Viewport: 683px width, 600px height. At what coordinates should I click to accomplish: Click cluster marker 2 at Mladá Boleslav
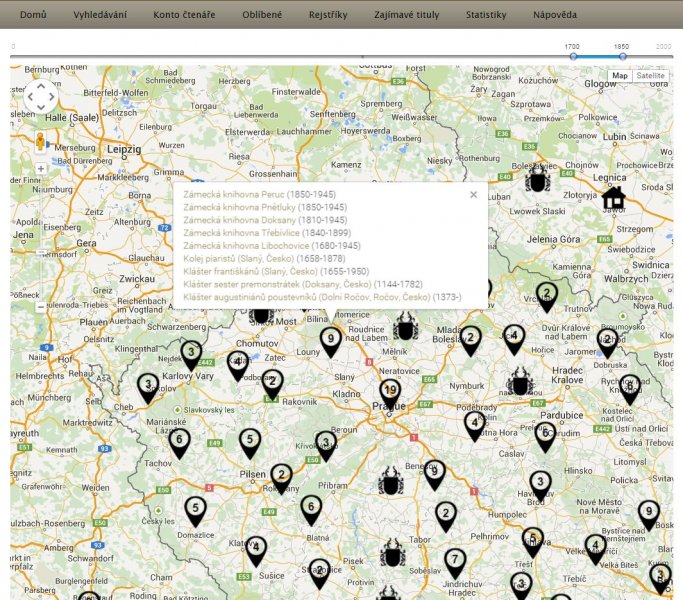coord(470,340)
